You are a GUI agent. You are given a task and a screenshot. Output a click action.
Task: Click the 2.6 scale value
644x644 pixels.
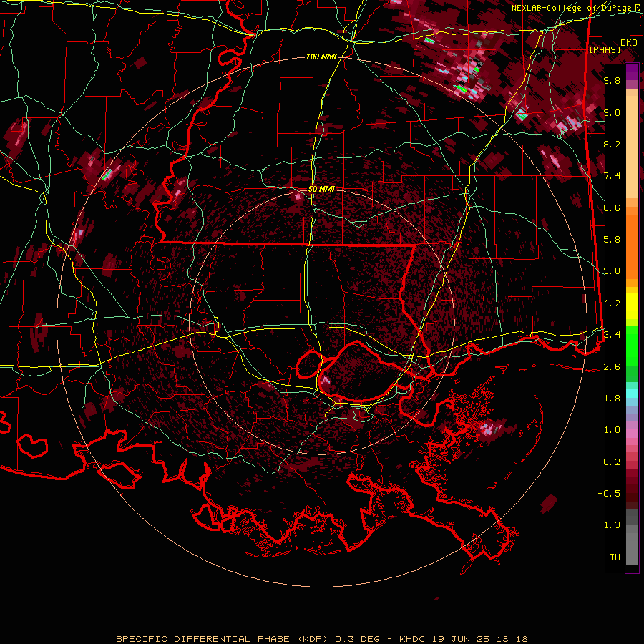612,367
